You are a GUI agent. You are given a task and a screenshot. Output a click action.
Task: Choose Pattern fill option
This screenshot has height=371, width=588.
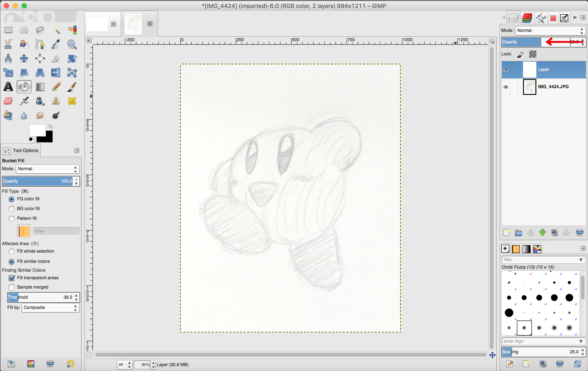tap(23, 219)
